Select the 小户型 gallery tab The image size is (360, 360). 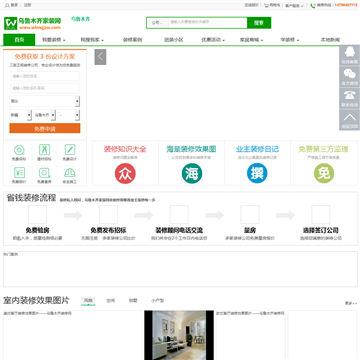157,300
